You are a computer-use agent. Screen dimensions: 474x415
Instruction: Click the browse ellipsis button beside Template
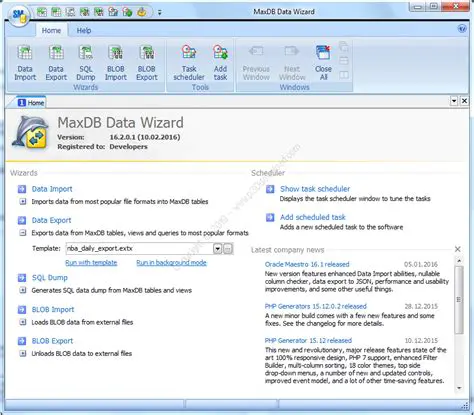pos(228,249)
